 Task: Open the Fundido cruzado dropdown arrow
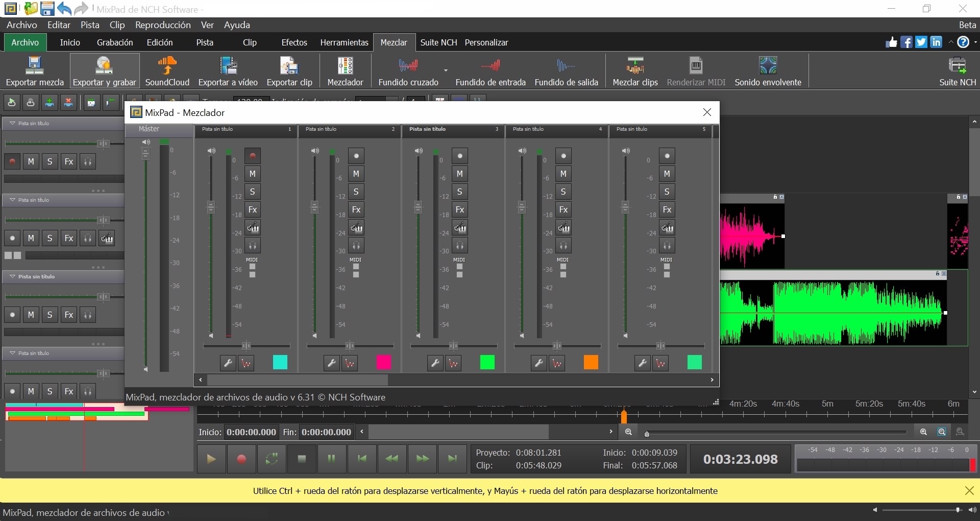coord(446,70)
